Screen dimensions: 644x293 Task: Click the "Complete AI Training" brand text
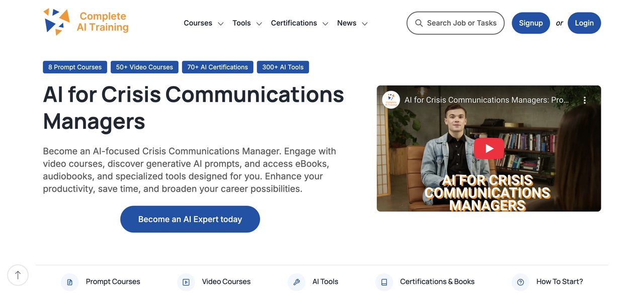click(x=103, y=22)
